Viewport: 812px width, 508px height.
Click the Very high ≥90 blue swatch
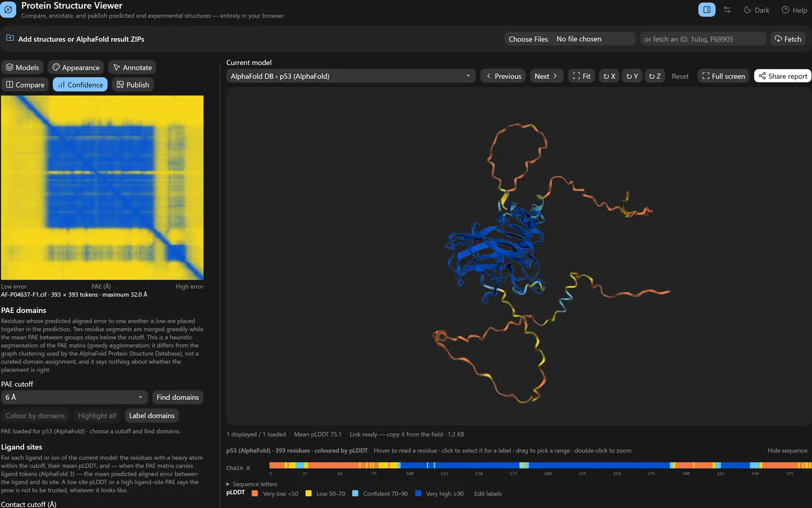[418, 493]
